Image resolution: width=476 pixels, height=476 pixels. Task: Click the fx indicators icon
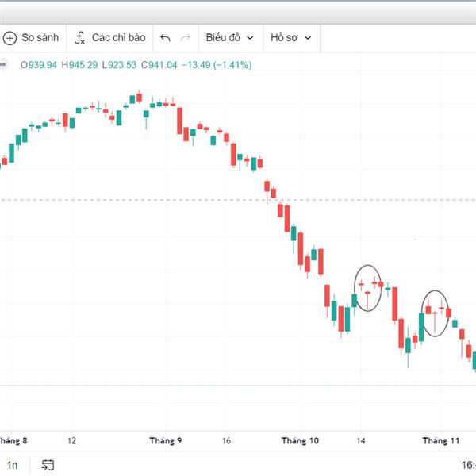(79, 38)
